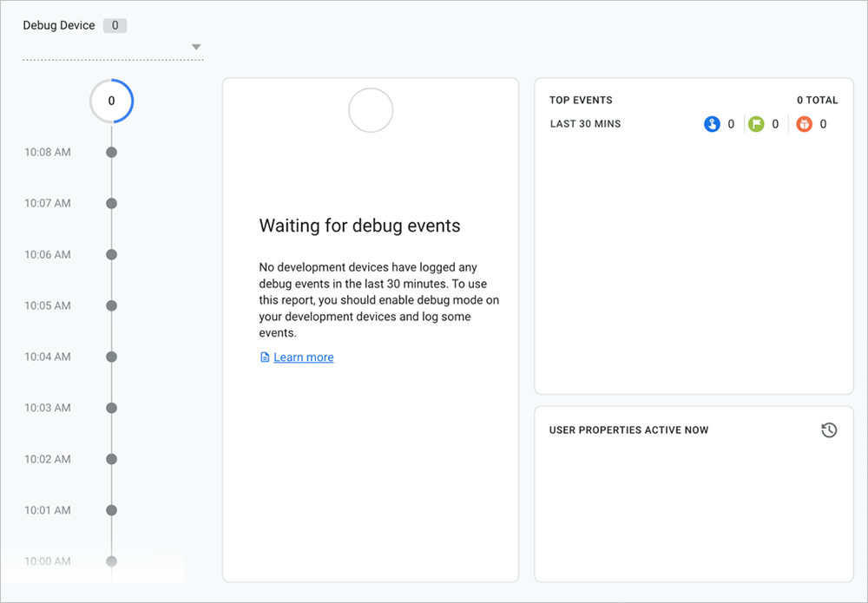The image size is (868, 603).
Task: Pick the 10:02 AM timeline dot
Action: pyautogui.click(x=111, y=459)
